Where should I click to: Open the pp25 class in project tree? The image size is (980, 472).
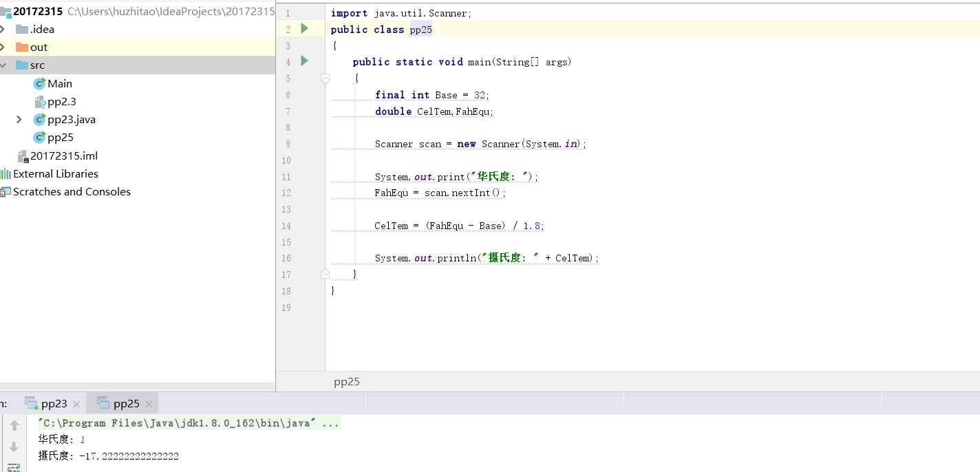tap(61, 137)
